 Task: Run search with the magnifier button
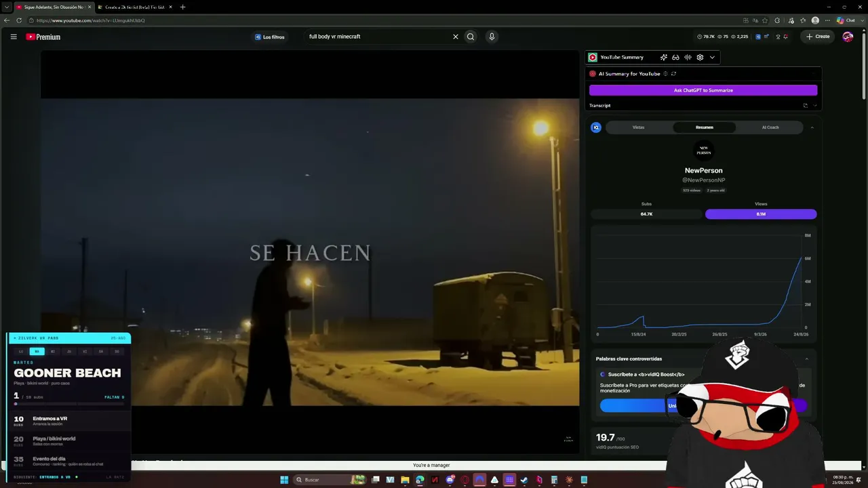[x=471, y=37]
